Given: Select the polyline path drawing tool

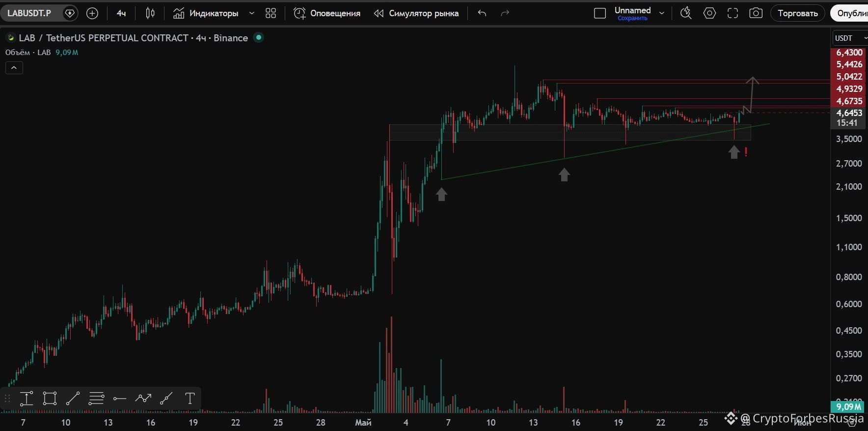Looking at the screenshot, I should click(x=143, y=398).
